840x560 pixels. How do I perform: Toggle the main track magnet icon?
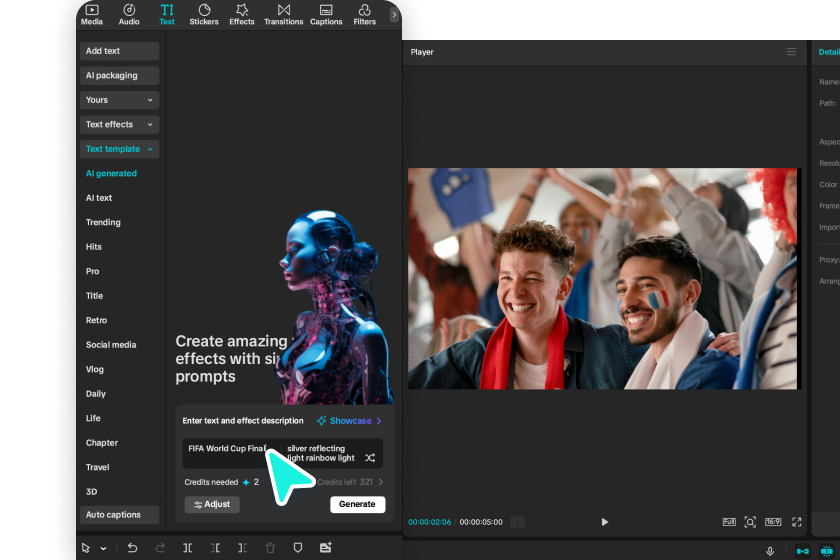click(x=802, y=551)
